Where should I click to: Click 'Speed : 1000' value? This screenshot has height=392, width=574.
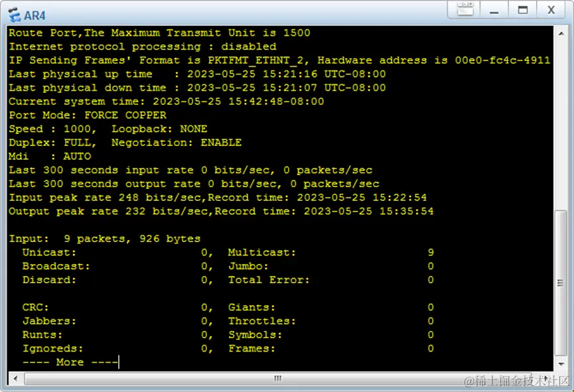(x=52, y=129)
